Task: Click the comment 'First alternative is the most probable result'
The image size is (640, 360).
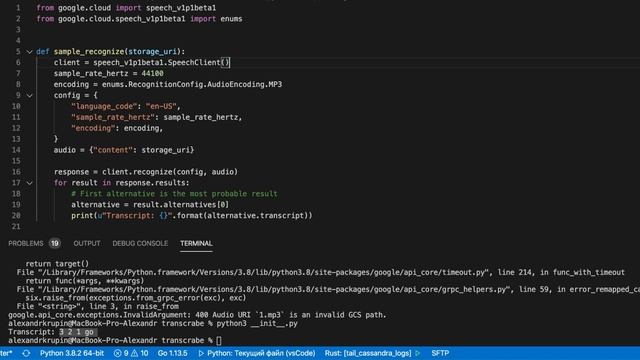Action: point(174,194)
